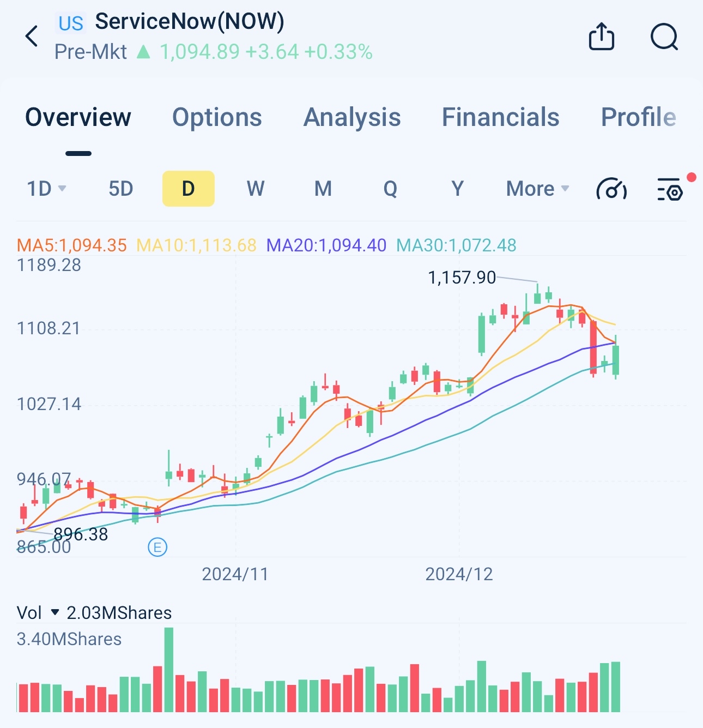Tap the tallest green volume bar
The image size is (703, 728).
coord(169,670)
